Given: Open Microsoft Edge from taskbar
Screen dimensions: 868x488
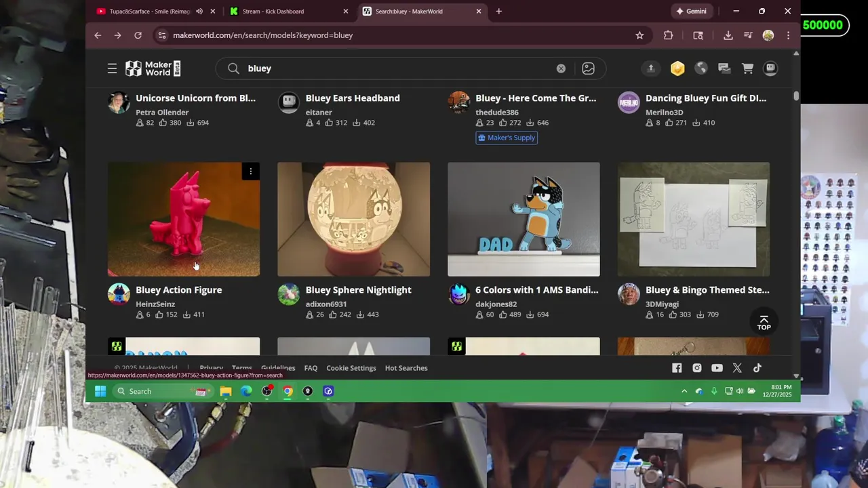Looking at the screenshot, I should (x=246, y=391).
